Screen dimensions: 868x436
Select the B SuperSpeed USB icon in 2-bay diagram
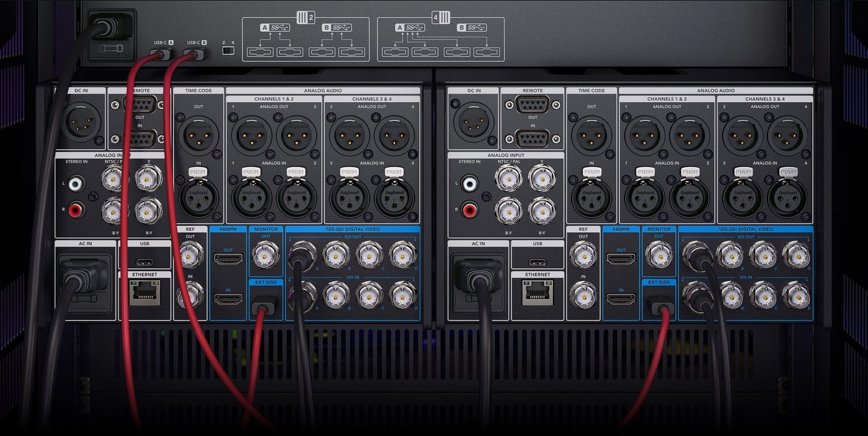coord(337,27)
